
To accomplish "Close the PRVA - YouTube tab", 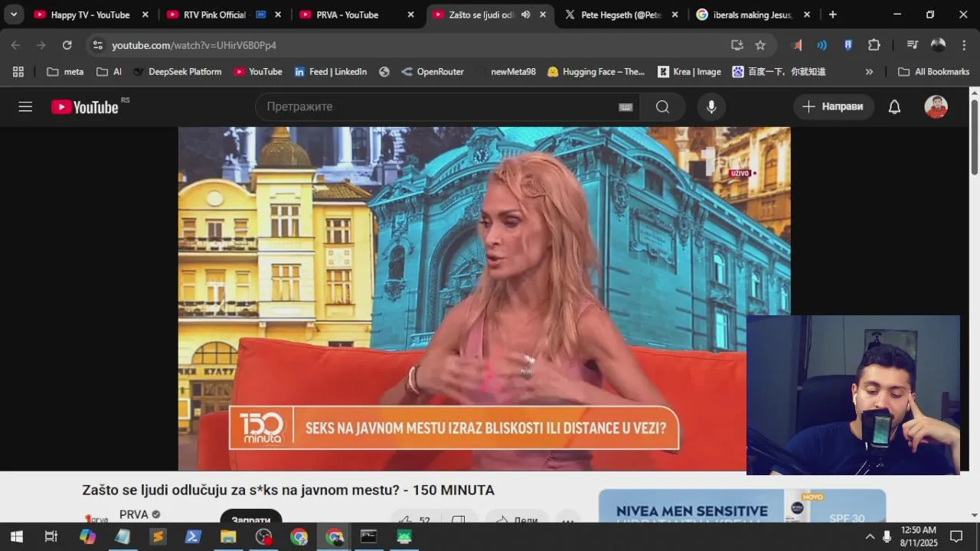I will (410, 15).
